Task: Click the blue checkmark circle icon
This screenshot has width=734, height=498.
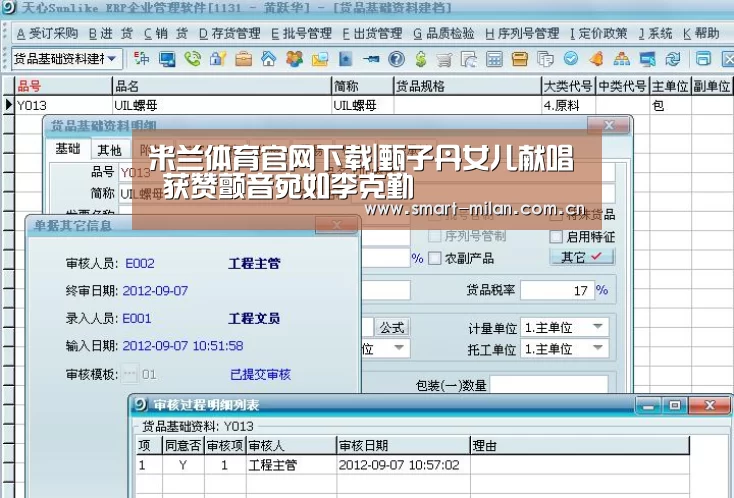Action: click(571, 59)
